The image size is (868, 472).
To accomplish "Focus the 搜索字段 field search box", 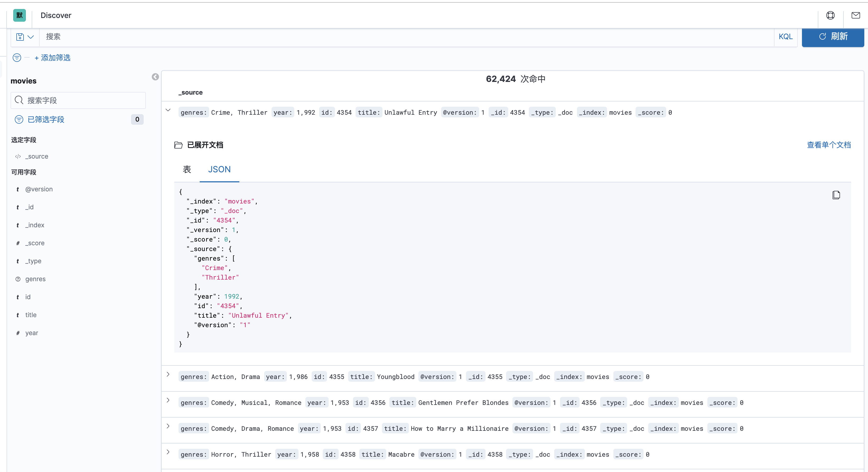I will (78, 100).
